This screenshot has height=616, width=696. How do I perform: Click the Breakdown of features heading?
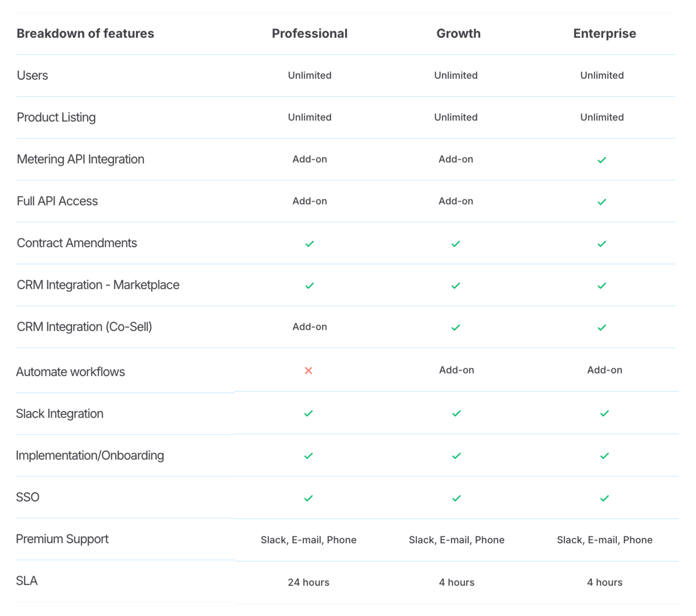(x=85, y=33)
